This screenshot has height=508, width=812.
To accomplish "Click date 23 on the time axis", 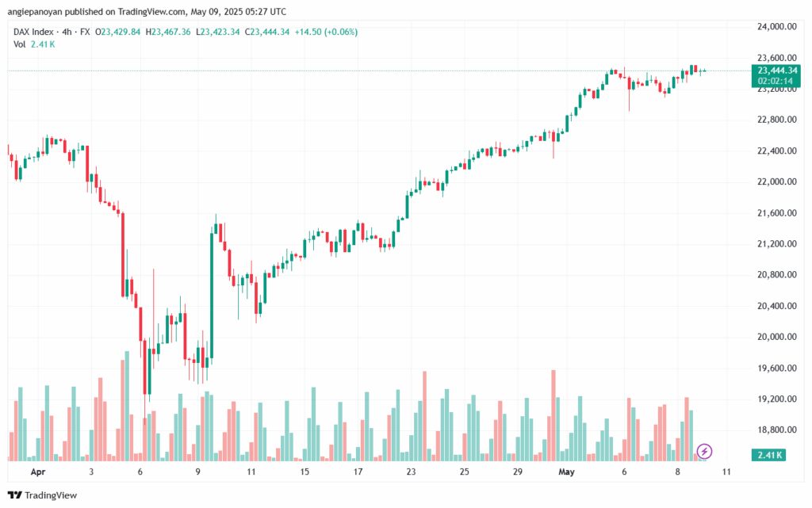I will (411, 472).
